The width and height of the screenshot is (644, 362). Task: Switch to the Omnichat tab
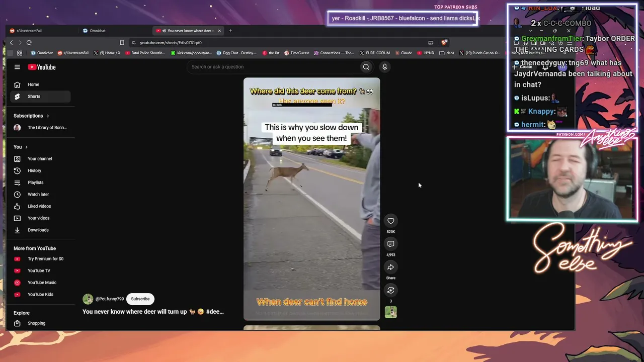coord(116,31)
